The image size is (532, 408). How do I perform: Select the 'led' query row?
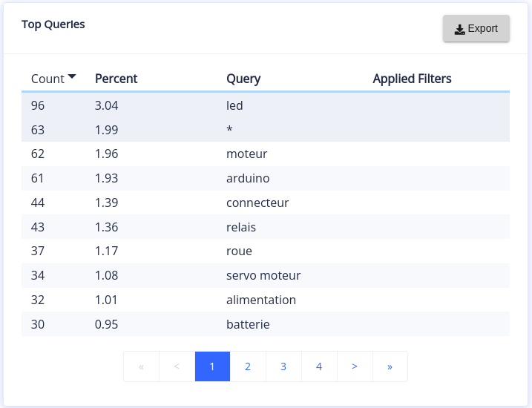click(x=234, y=105)
